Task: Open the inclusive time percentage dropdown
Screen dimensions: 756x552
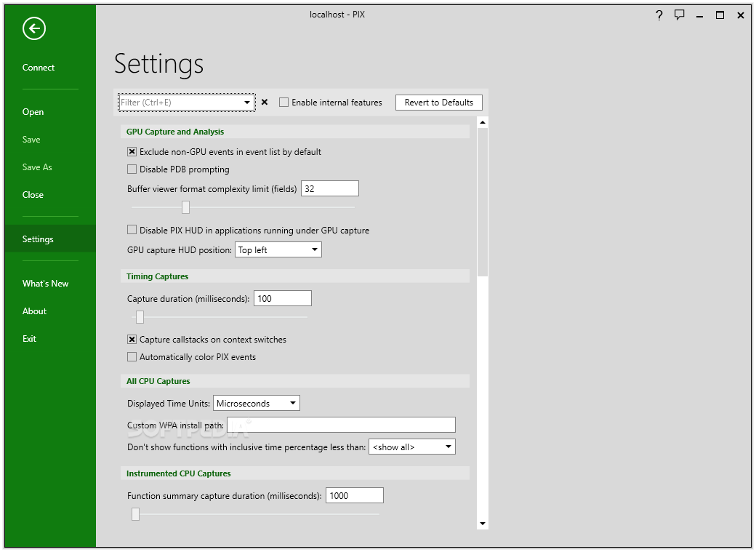Action: coord(411,447)
